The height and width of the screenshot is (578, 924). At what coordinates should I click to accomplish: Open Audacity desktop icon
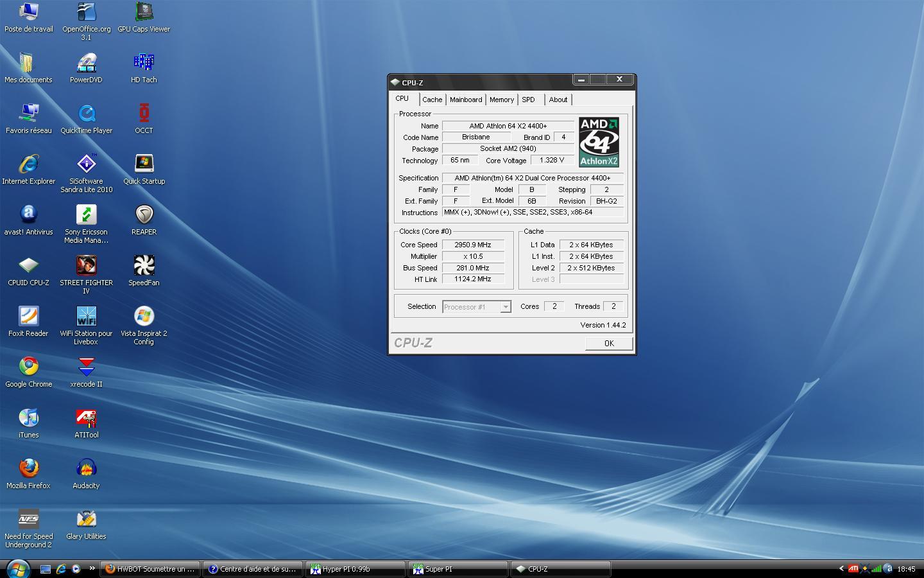click(86, 474)
